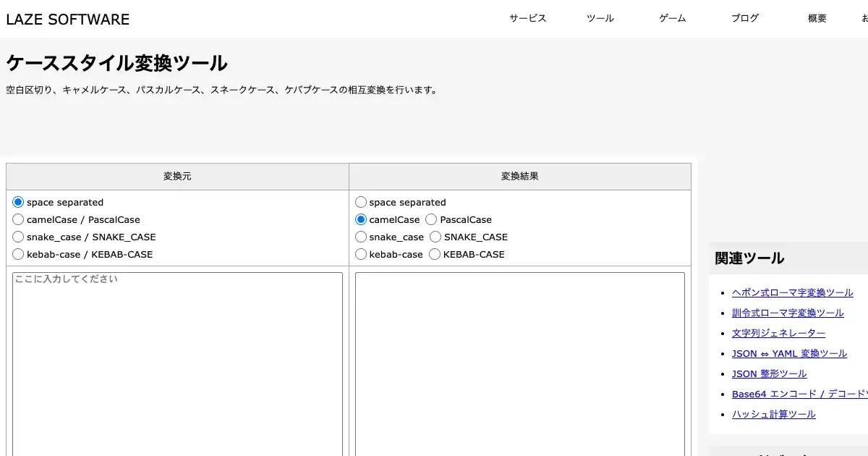868x456 pixels.
Task: Choose source camelCase / PascalCase radio
Action: 18,219
